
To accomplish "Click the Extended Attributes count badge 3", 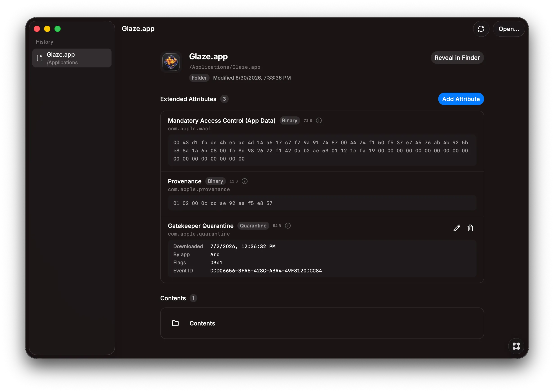I will click(x=224, y=99).
